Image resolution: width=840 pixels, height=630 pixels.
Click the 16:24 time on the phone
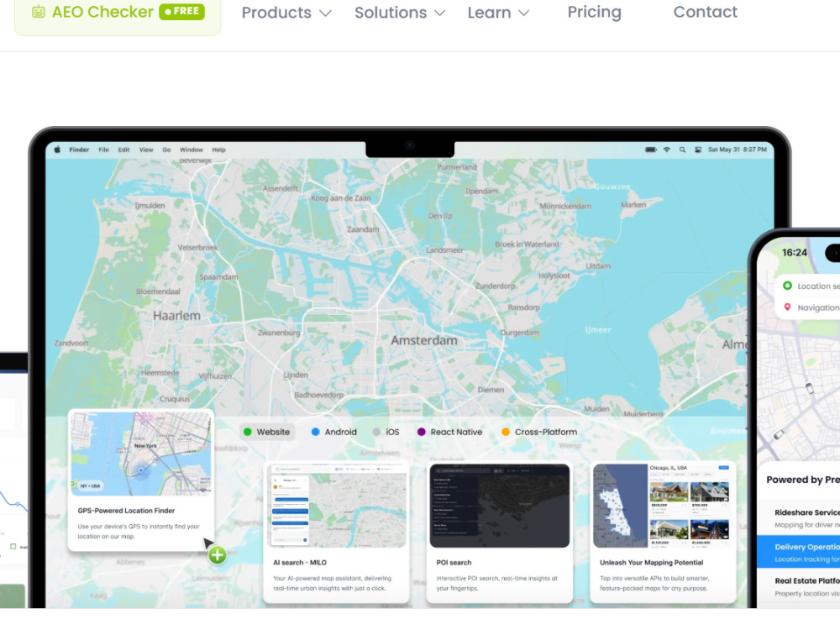[x=795, y=252]
